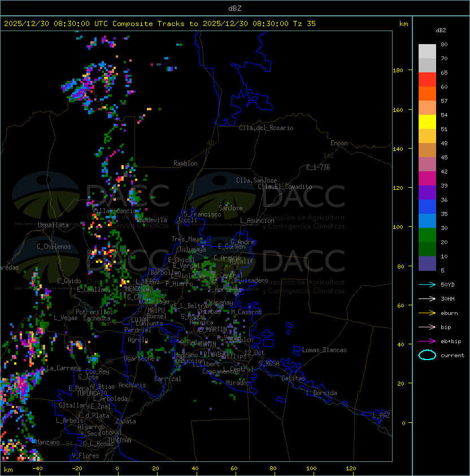Click the 'Mirador' place label

click(x=238, y=383)
